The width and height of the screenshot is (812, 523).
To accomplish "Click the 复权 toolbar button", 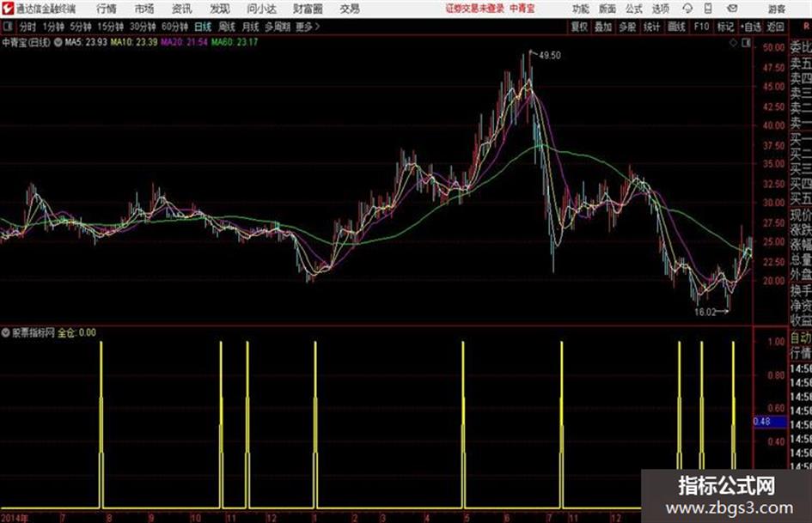I will [x=579, y=27].
